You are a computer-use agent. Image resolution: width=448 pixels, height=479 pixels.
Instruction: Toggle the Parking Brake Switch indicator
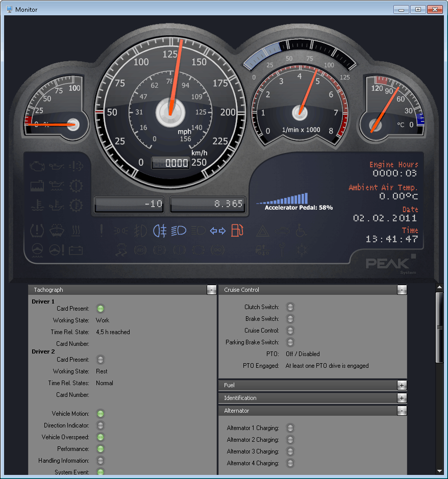click(x=290, y=342)
